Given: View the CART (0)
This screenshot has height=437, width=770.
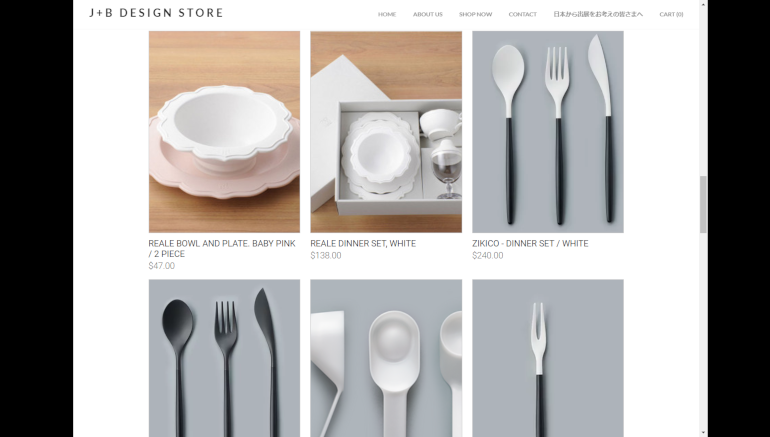Looking at the screenshot, I should [671, 14].
